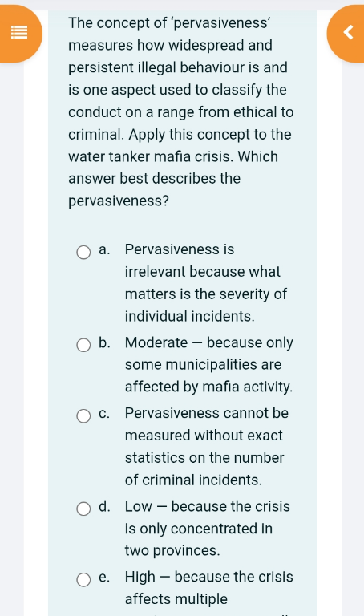Click the letter label 'a.' of first option

click(x=104, y=249)
